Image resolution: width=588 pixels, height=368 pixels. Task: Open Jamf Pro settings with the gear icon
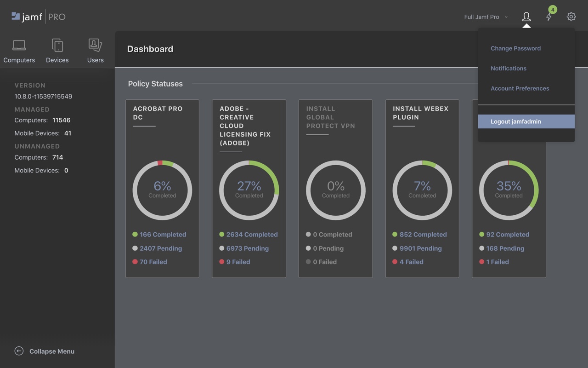(x=571, y=17)
